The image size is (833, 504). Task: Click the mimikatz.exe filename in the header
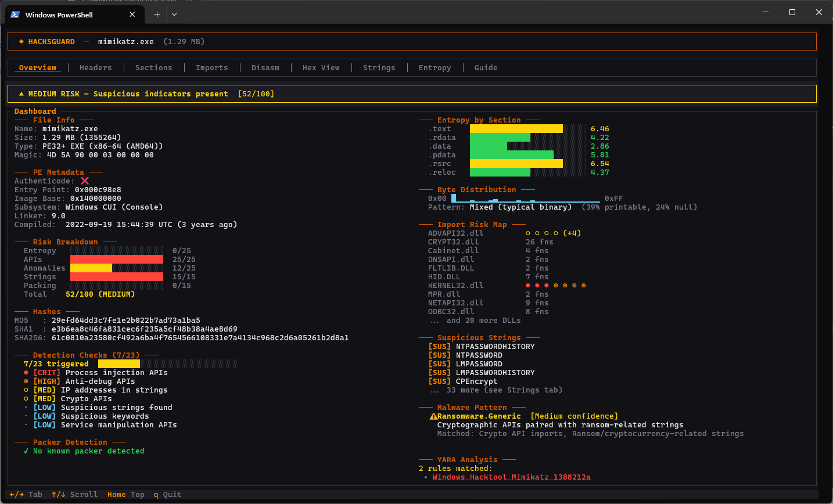(x=126, y=42)
